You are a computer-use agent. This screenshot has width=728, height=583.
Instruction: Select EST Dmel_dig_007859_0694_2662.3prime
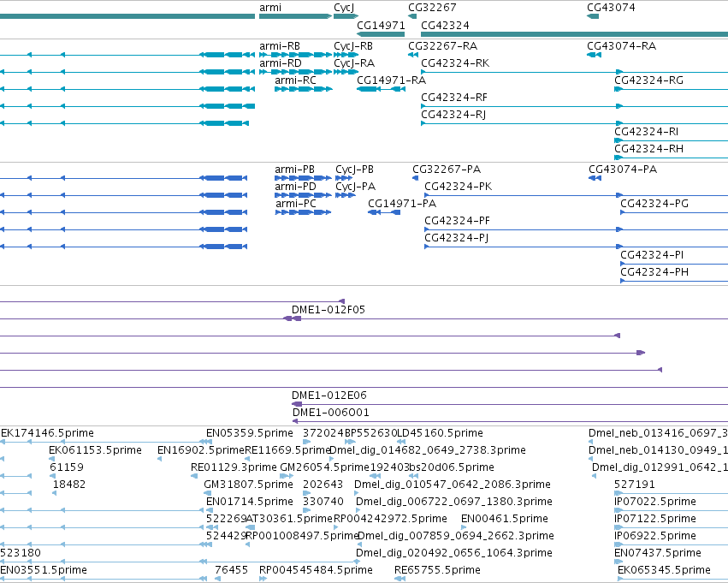pos(359,544)
